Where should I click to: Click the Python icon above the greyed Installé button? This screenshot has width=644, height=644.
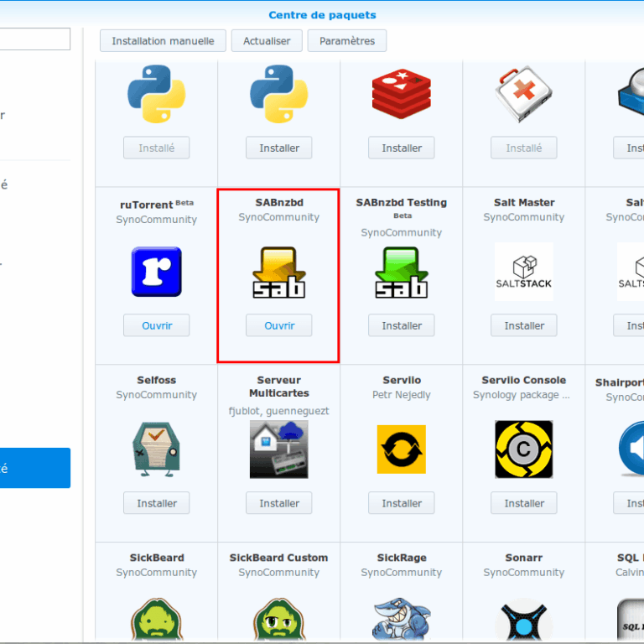(157, 94)
